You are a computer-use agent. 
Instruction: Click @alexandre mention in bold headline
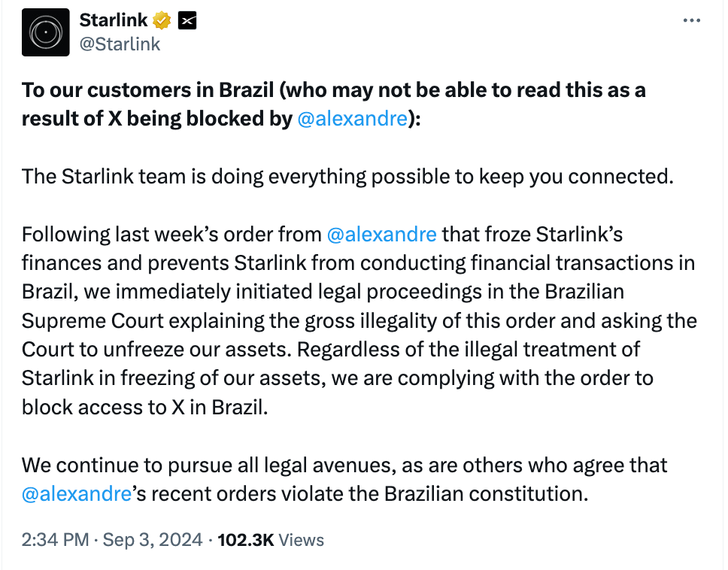tap(352, 119)
